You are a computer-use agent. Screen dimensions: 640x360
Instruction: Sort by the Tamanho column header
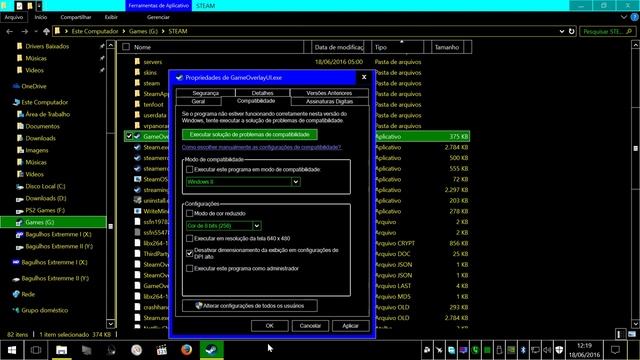point(447,47)
